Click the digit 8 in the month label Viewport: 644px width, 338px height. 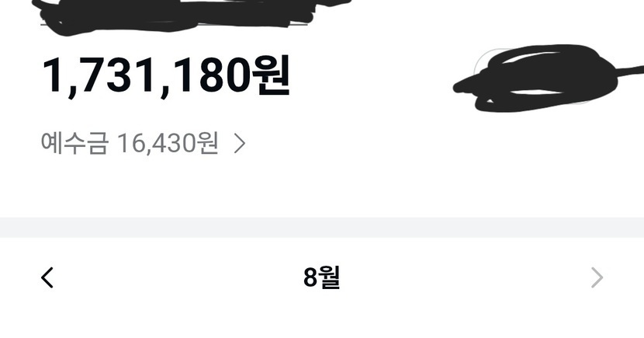tap(310, 277)
